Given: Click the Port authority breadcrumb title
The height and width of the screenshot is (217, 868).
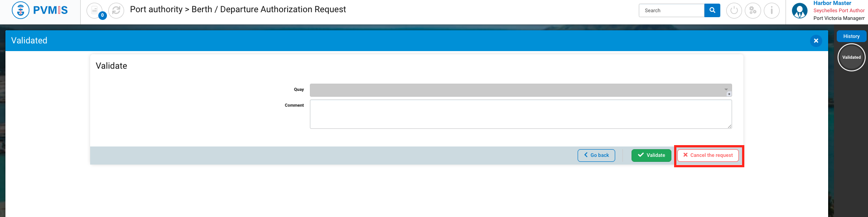Looking at the screenshot, I should [x=156, y=9].
